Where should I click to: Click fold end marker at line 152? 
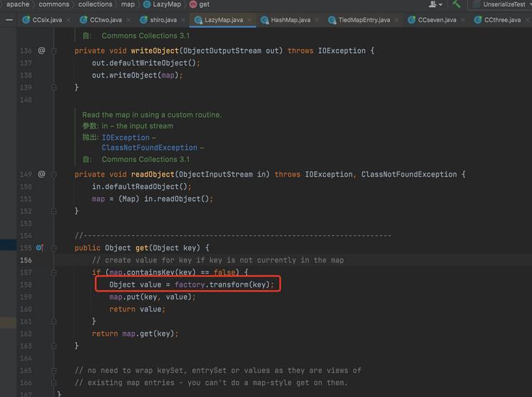[53, 211]
